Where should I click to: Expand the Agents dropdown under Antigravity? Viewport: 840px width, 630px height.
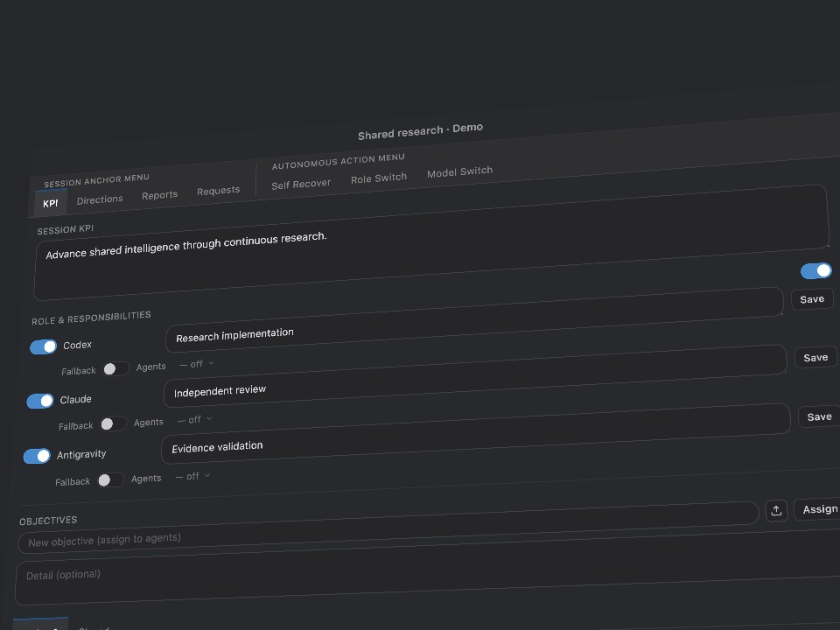192,476
